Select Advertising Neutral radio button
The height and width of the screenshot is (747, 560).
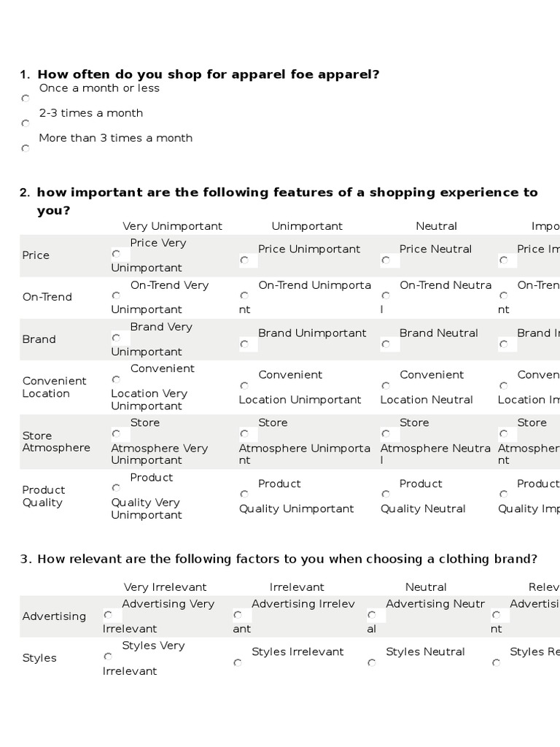point(372,615)
